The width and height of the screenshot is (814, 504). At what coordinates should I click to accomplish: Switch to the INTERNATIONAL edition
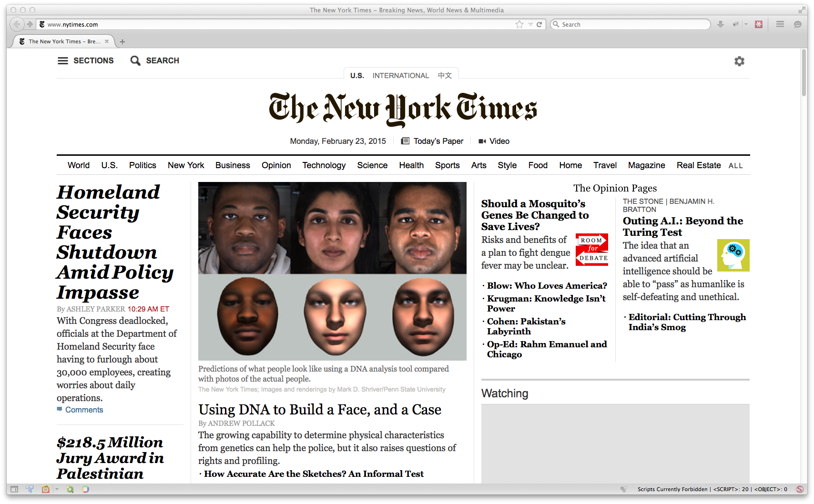(400, 76)
